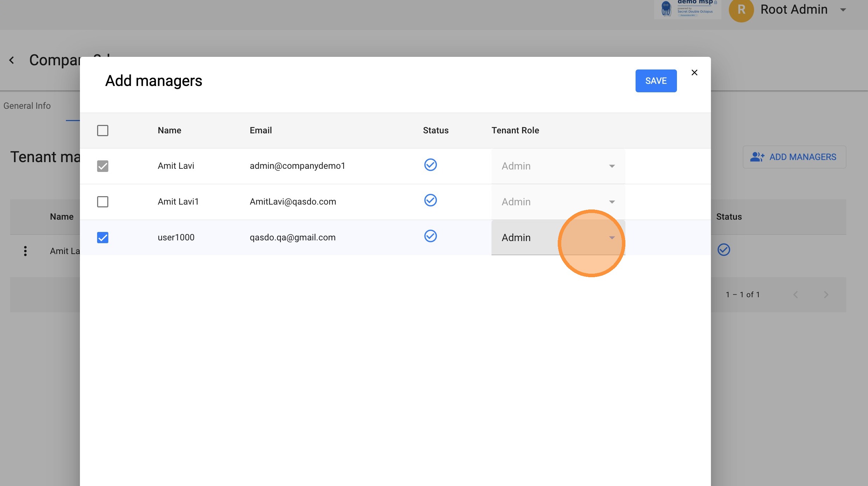The image size is (868, 486).
Task: Click the ADD MANAGERS button in background page
Action: pyautogui.click(x=794, y=157)
